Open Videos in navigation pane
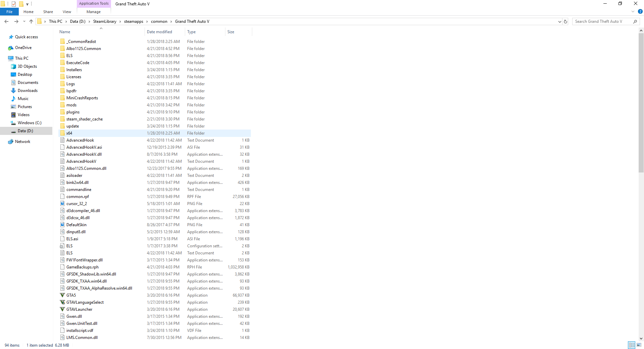The image size is (644, 349). (x=23, y=115)
